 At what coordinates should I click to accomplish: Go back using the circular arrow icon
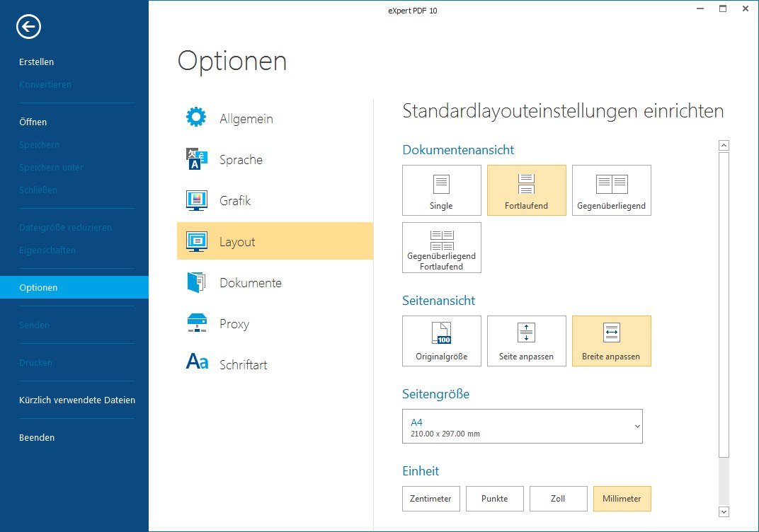28,26
